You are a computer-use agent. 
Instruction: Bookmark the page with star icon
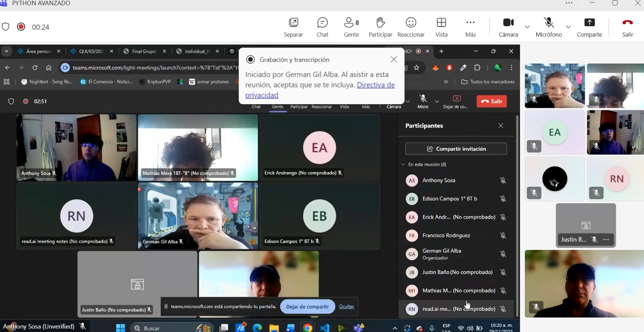tap(417, 68)
